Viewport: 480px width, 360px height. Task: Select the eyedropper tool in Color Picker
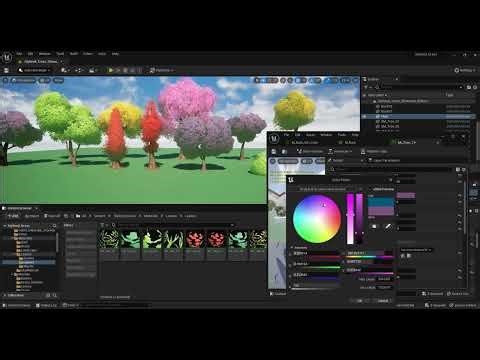click(x=388, y=227)
